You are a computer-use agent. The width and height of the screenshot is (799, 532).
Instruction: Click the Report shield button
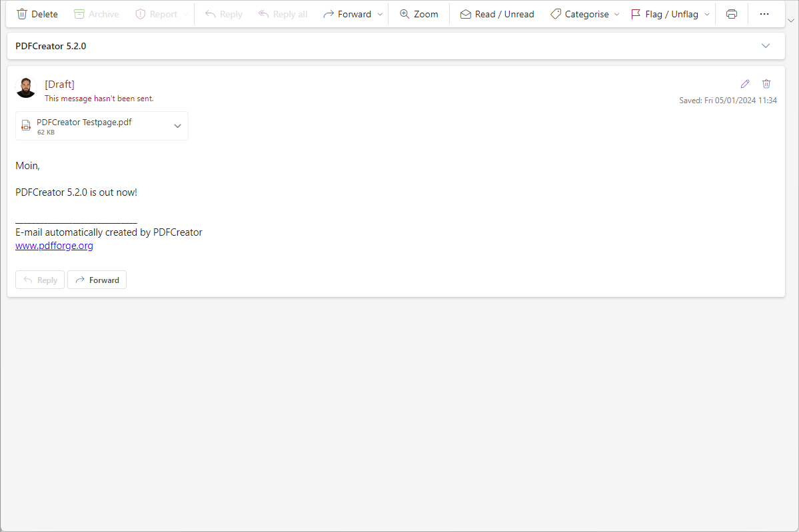pos(156,14)
